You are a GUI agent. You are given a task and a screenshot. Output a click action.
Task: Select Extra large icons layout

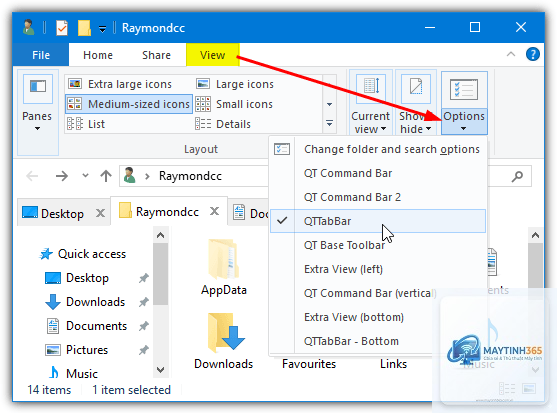120,84
